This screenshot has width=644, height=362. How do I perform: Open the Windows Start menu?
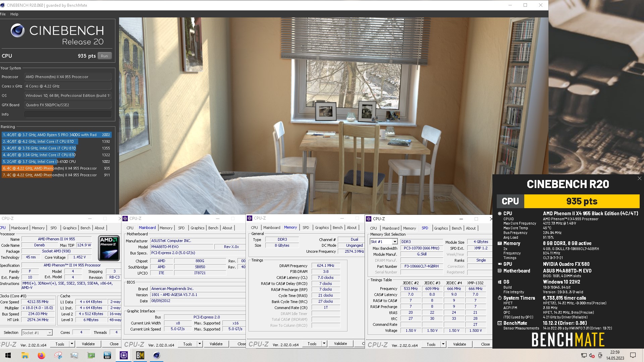[x=8, y=355]
